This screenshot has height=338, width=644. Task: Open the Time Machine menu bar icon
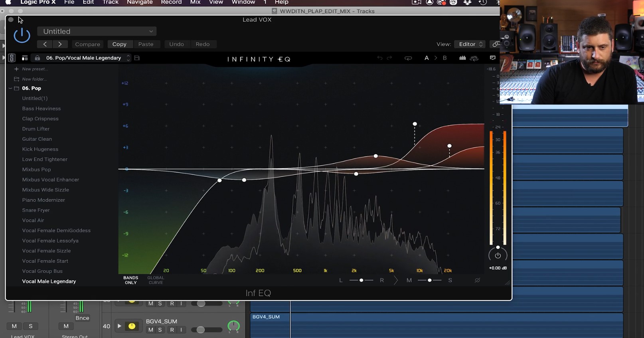point(483,2)
